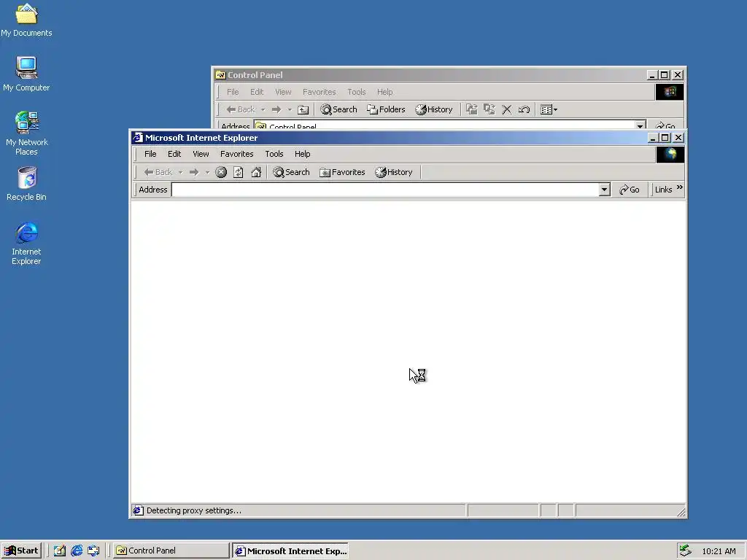Image resolution: width=747 pixels, height=560 pixels.
Task: Click into Internet Explorer Address field
Action: point(385,190)
